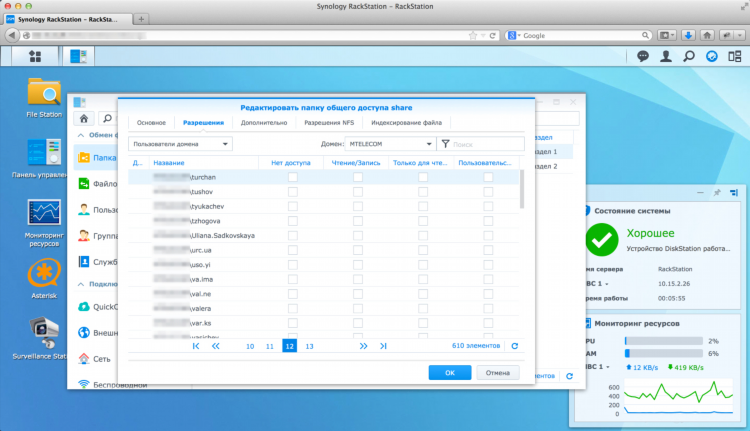
Task: Switch to Дополнительно tab
Action: 264,123
